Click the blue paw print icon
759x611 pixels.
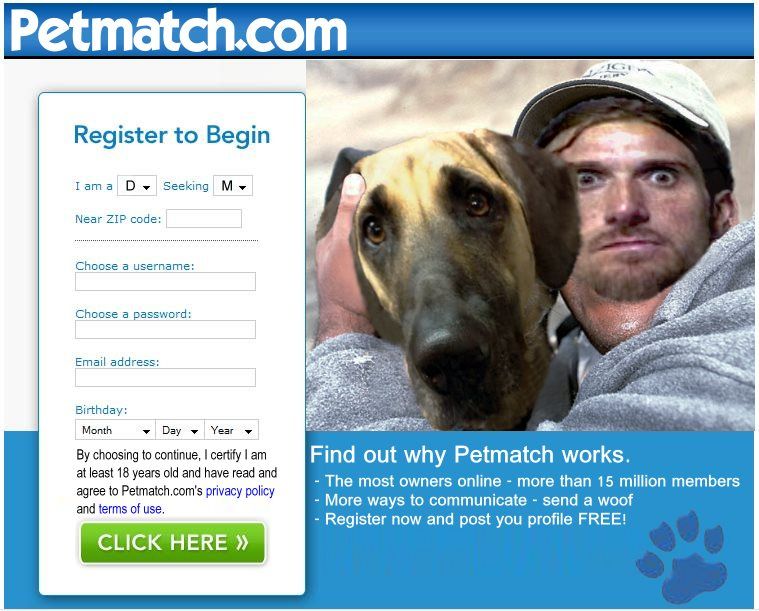tap(682, 556)
